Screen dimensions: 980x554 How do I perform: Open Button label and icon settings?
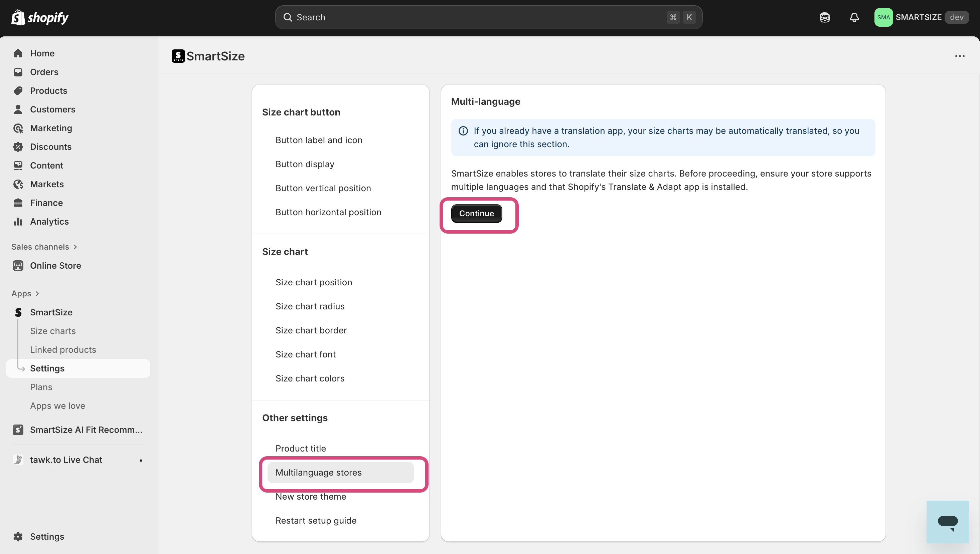click(319, 140)
